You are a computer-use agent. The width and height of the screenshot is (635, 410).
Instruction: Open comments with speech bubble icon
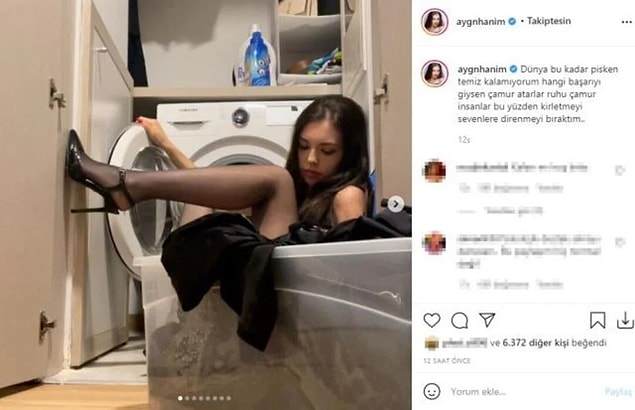(x=459, y=320)
